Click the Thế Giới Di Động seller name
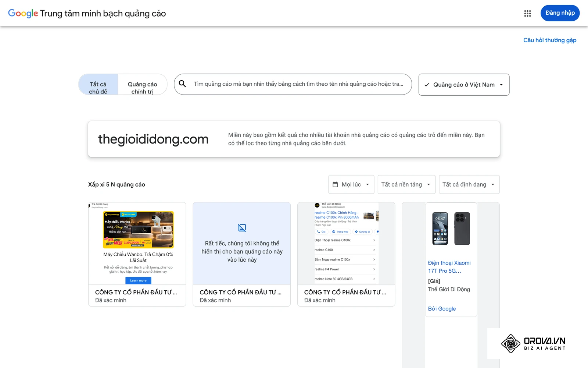Image resolution: width=588 pixels, height=368 pixels. pos(449,289)
